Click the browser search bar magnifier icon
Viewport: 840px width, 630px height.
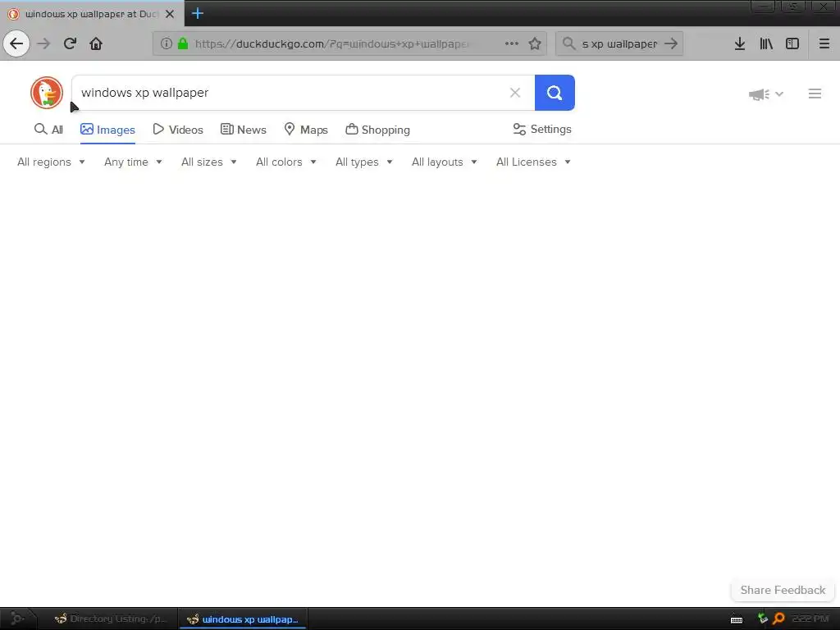tap(569, 43)
